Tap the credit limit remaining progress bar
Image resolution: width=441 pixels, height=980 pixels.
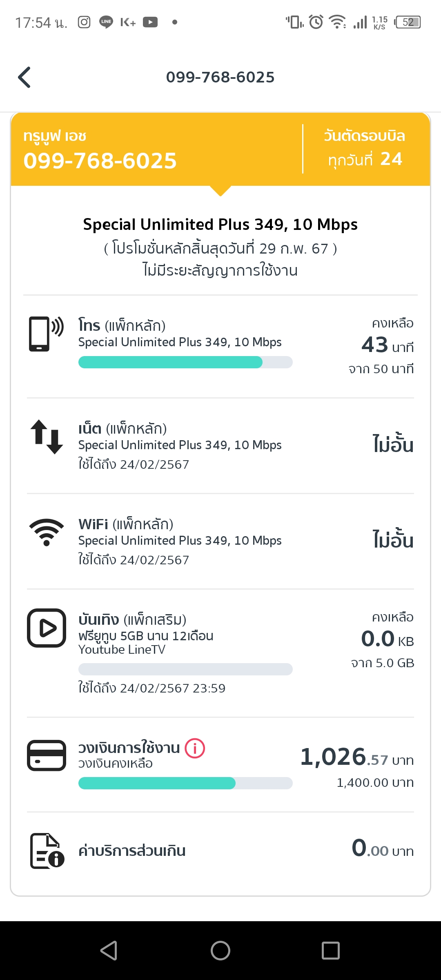point(185,783)
